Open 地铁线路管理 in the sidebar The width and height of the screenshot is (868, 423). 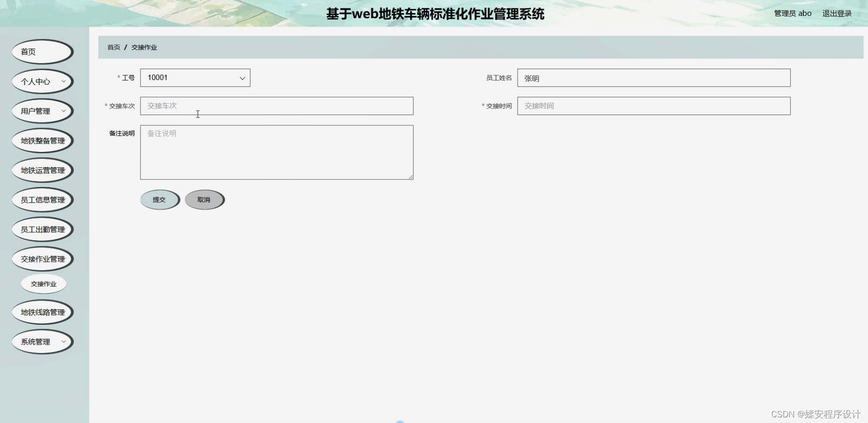pyautogui.click(x=43, y=312)
